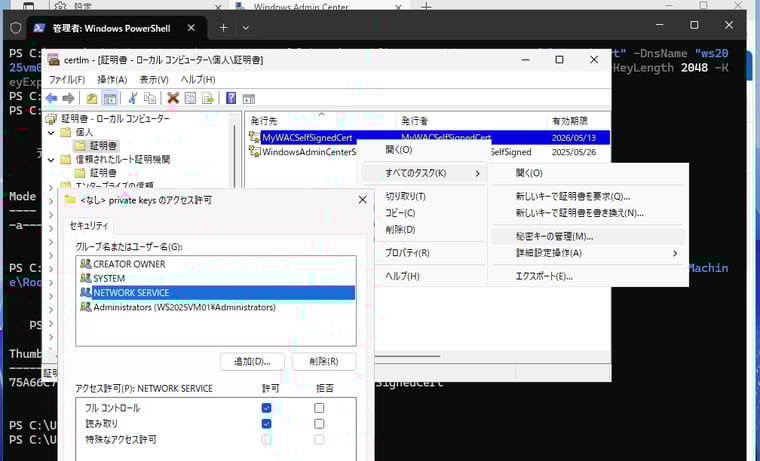Deny フル コントロール checkbox

[x=319, y=408]
